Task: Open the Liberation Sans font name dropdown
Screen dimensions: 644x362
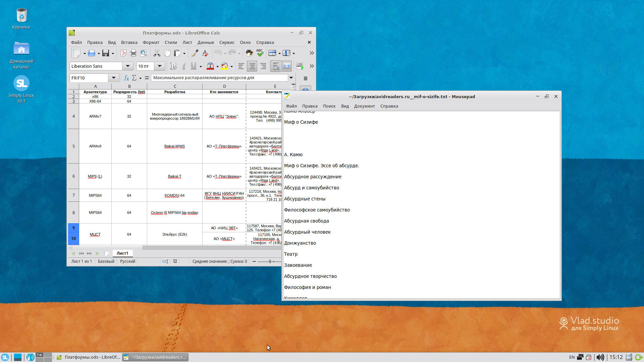Action: 128,66
